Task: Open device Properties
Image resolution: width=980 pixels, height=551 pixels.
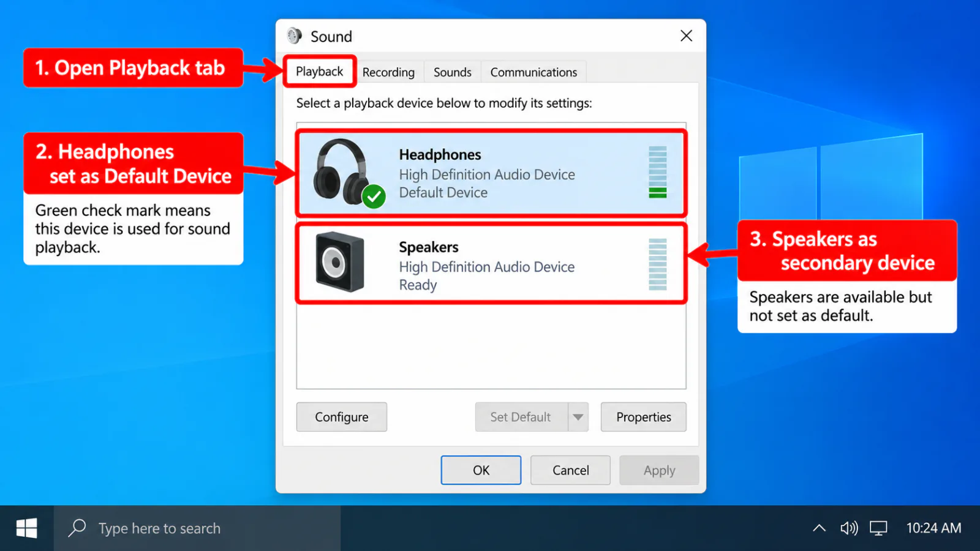Action: (644, 417)
